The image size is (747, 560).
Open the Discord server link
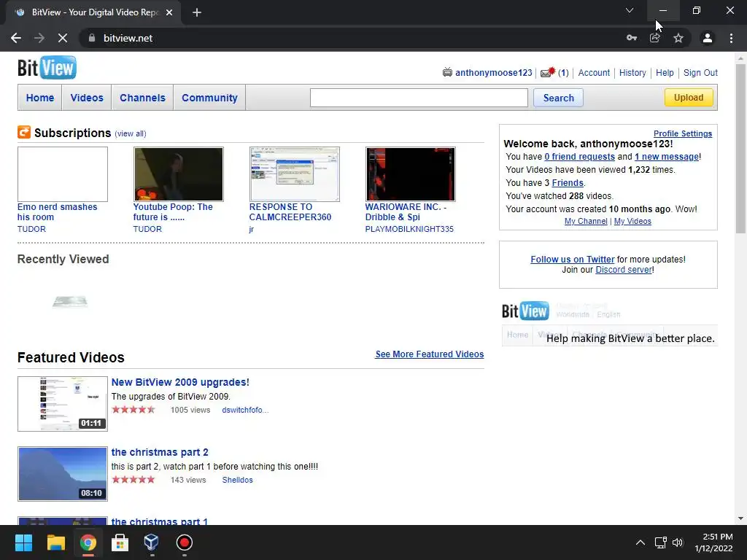tap(624, 270)
